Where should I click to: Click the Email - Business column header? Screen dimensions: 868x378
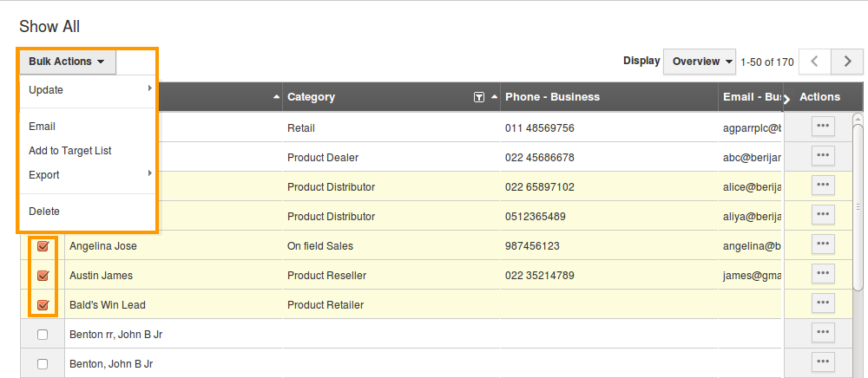pyautogui.click(x=752, y=97)
